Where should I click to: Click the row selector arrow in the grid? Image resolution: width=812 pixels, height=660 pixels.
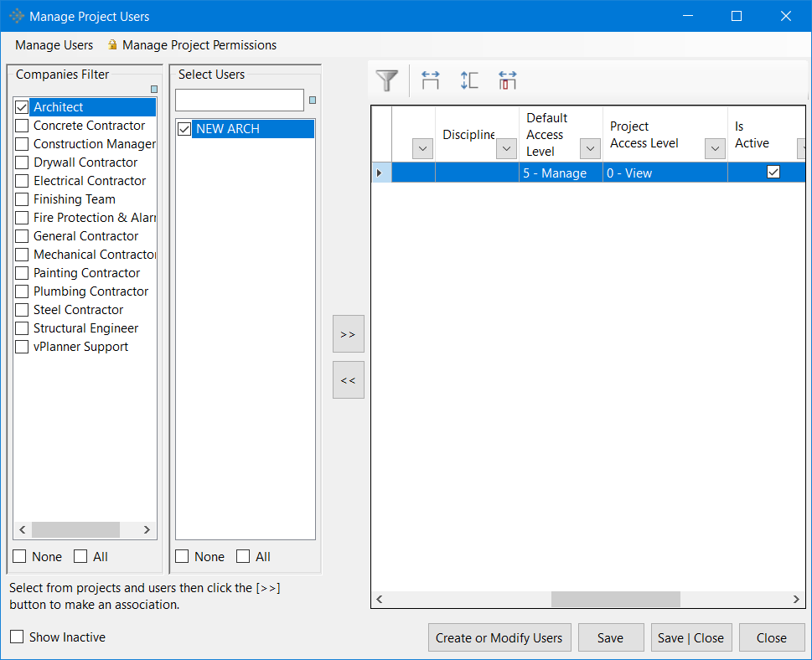click(x=380, y=173)
